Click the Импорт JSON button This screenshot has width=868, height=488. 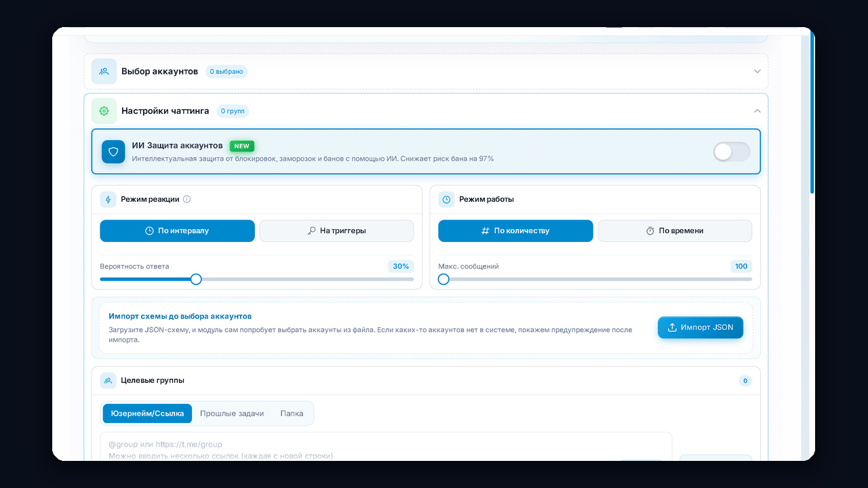pyautogui.click(x=701, y=327)
